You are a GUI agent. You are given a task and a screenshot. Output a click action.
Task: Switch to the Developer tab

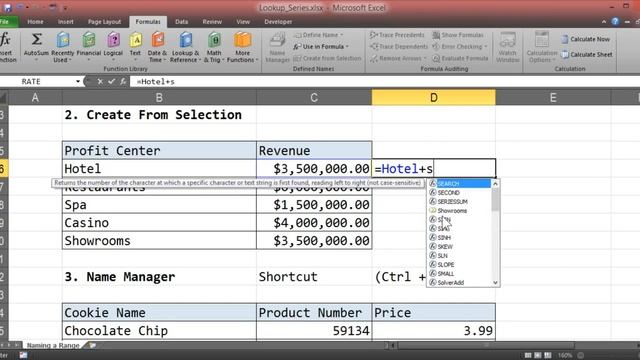(x=278, y=22)
